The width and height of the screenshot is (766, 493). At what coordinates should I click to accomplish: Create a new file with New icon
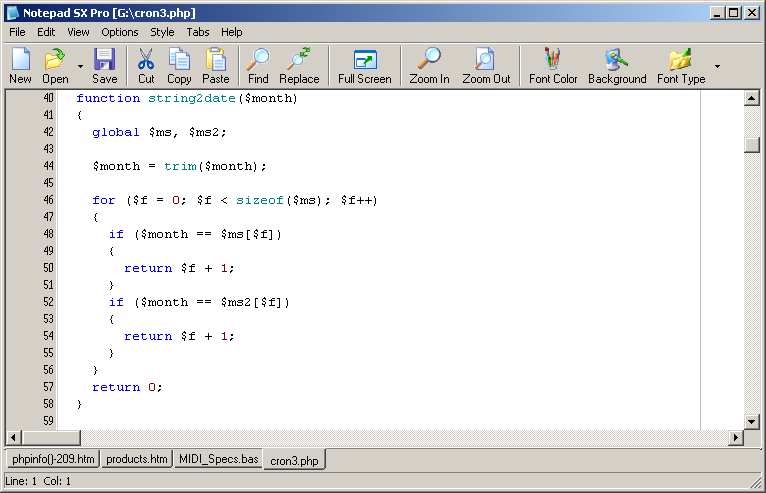(x=21, y=66)
